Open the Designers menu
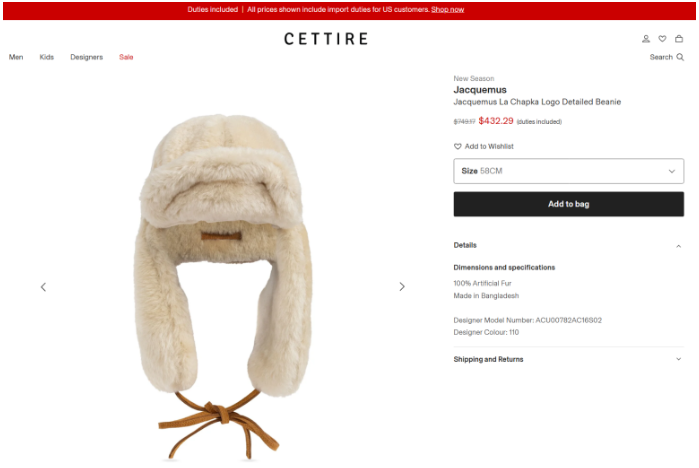 click(x=86, y=57)
